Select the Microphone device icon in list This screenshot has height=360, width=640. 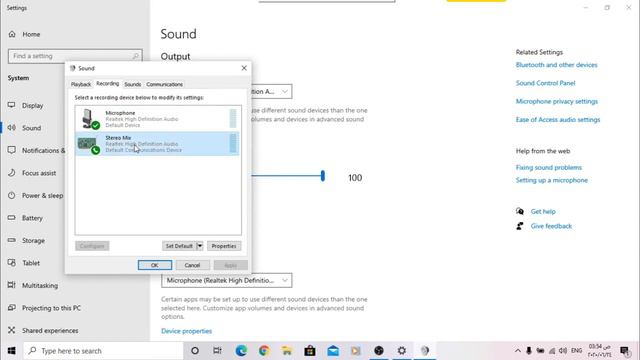(x=90, y=119)
